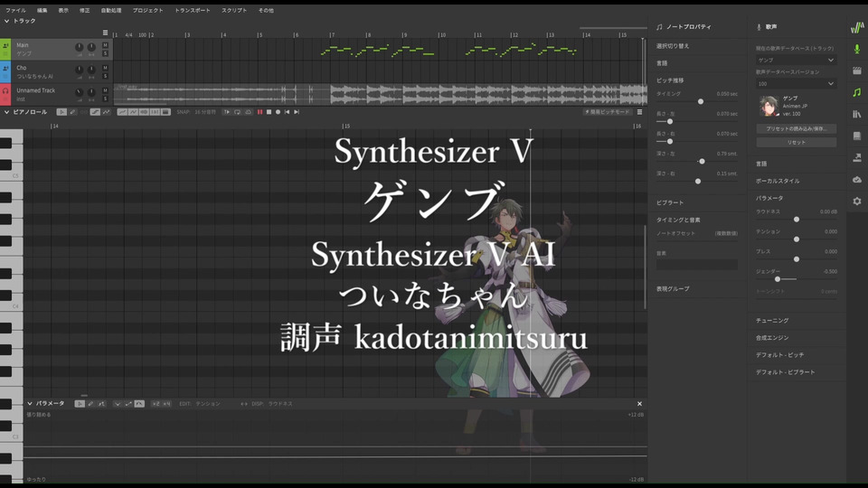Screen dimensions: 868x488
Task: Open the SNAP 16分音符 setting
Action: 196,112
